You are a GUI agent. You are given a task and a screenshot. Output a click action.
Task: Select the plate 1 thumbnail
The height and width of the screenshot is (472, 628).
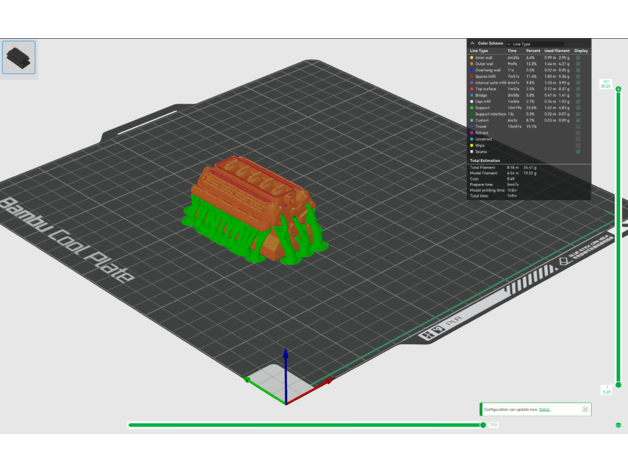[19, 57]
